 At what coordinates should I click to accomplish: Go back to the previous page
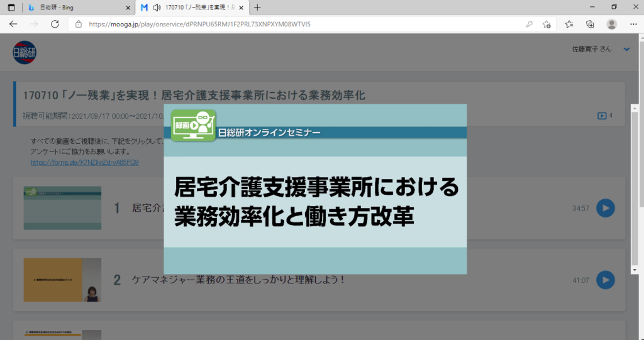pyautogui.click(x=13, y=24)
